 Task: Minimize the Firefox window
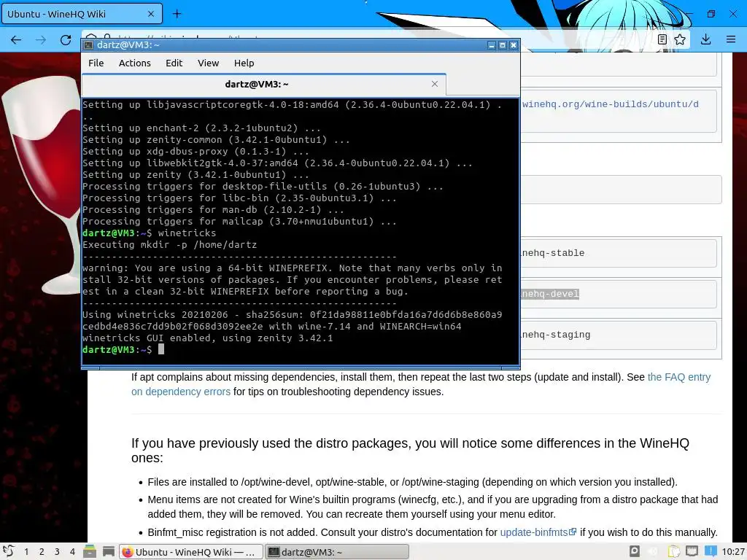(x=689, y=14)
